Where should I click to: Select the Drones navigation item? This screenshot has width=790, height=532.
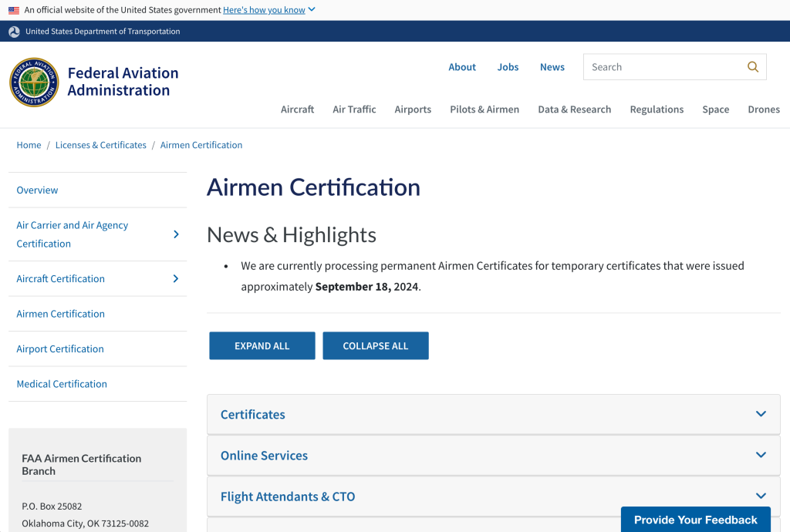click(763, 109)
